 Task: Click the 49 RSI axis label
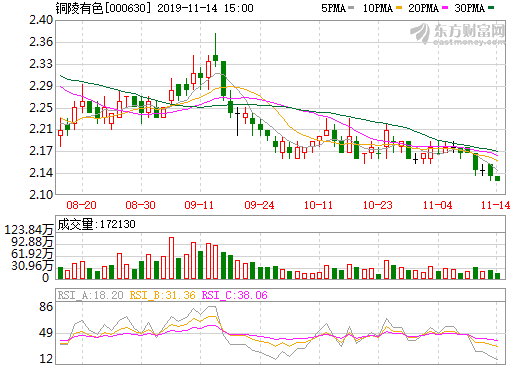click(x=46, y=333)
